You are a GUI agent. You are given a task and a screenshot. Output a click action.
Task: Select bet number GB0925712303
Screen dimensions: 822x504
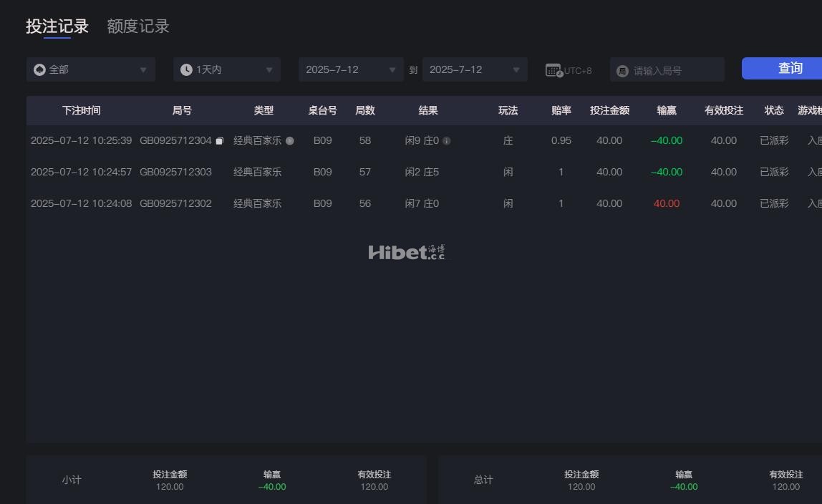(x=175, y=172)
